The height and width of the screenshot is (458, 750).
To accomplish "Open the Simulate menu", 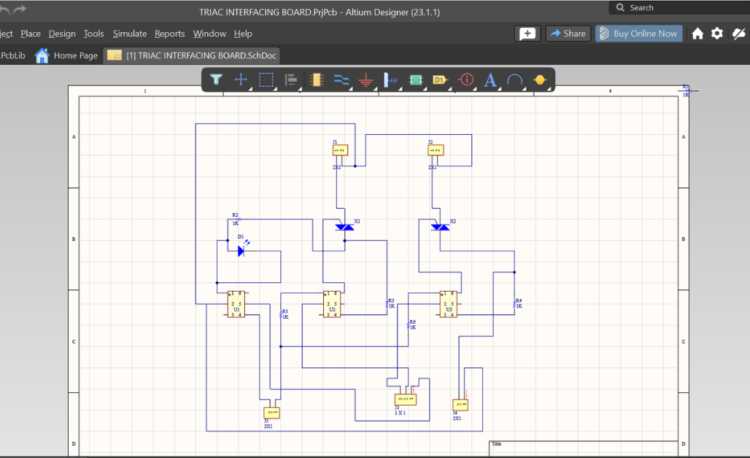I will [129, 33].
